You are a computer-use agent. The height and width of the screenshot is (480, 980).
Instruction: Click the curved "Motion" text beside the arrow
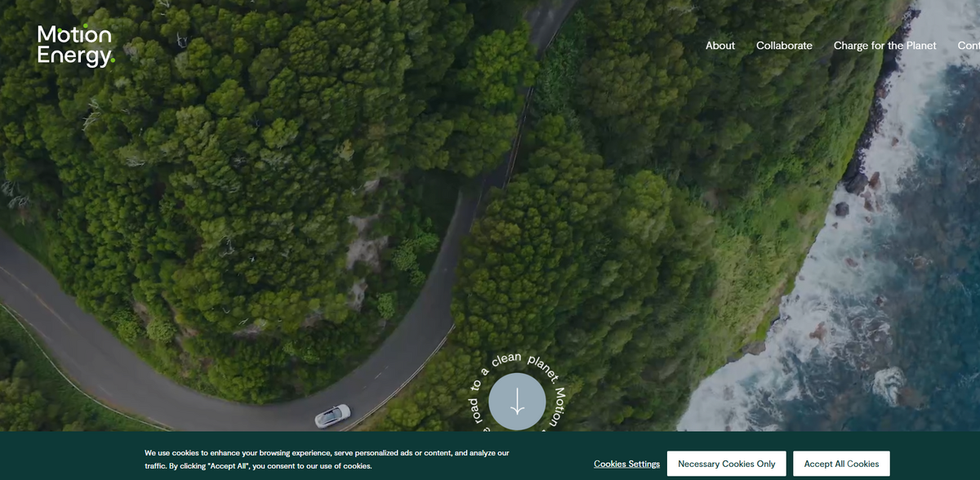pyautogui.click(x=555, y=407)
